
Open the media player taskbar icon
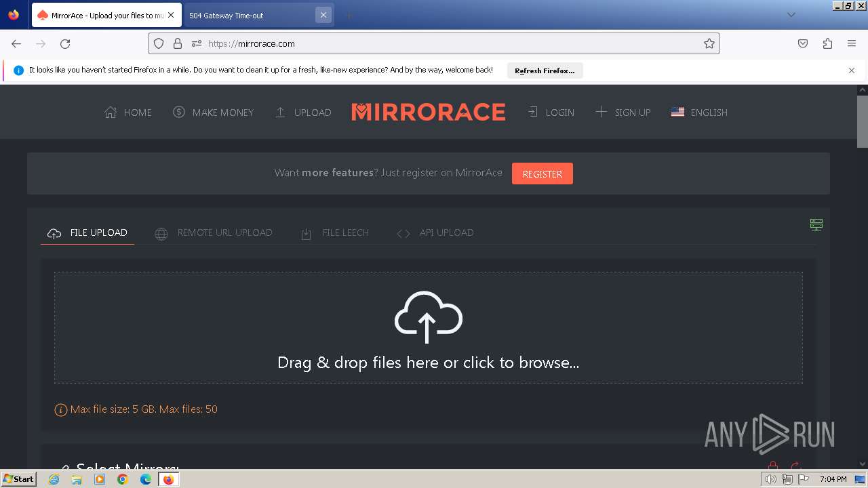pyautogui.click(x=100, y=479)
